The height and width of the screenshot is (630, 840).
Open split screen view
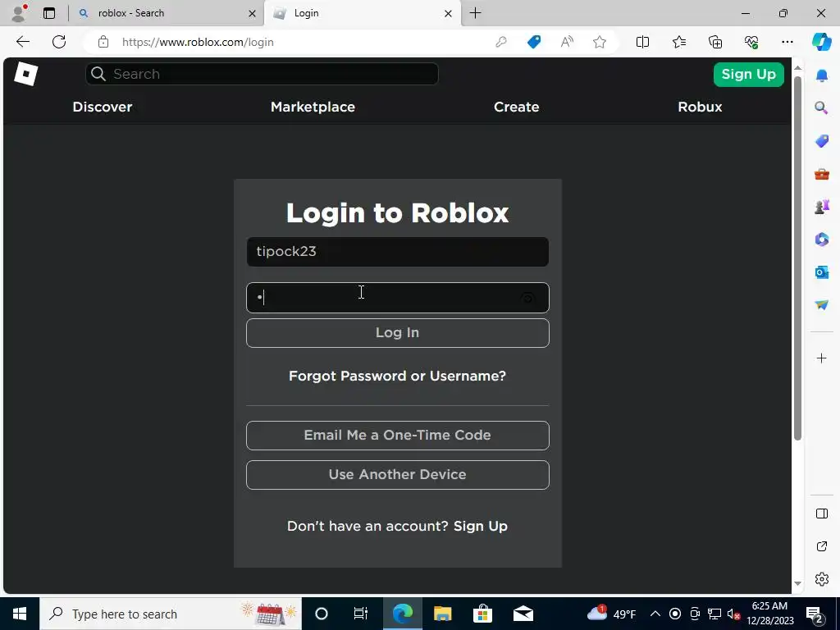[x=642, y=42]
